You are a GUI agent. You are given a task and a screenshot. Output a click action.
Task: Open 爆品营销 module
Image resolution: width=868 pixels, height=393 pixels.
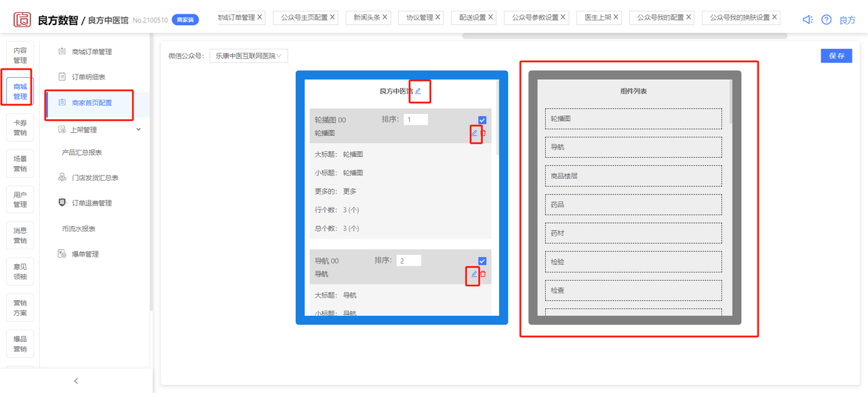20,344
